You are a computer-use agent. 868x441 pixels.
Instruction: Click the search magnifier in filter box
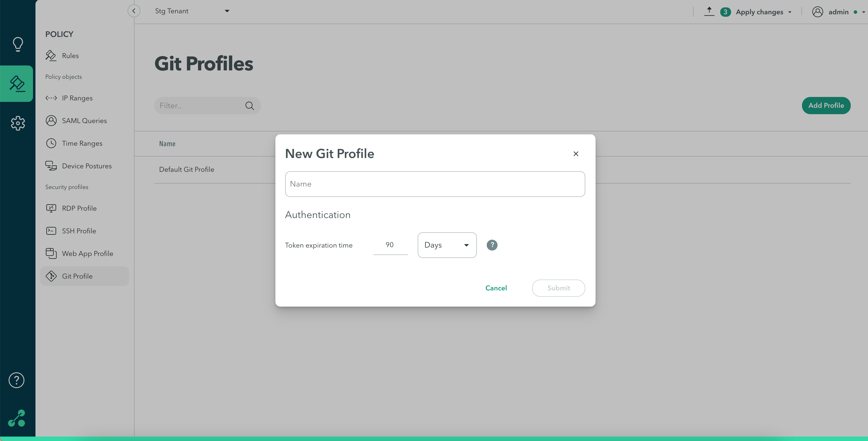pos(249,106)
